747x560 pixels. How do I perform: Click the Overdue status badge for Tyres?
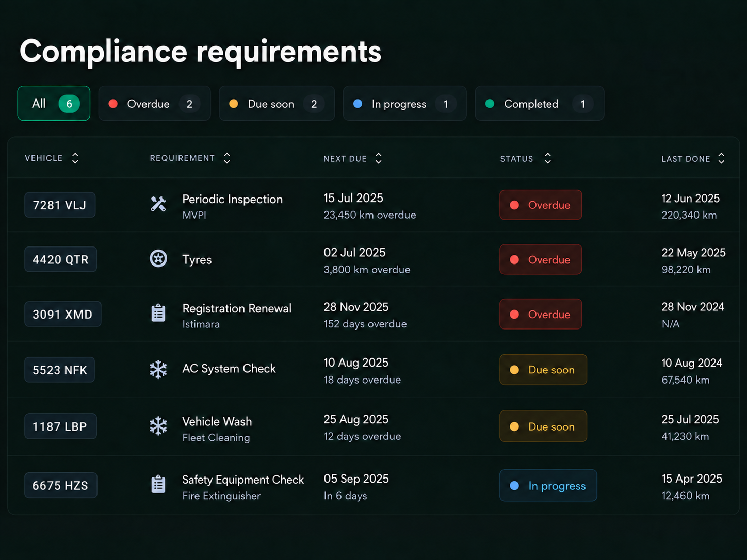[x=541, y=259]
